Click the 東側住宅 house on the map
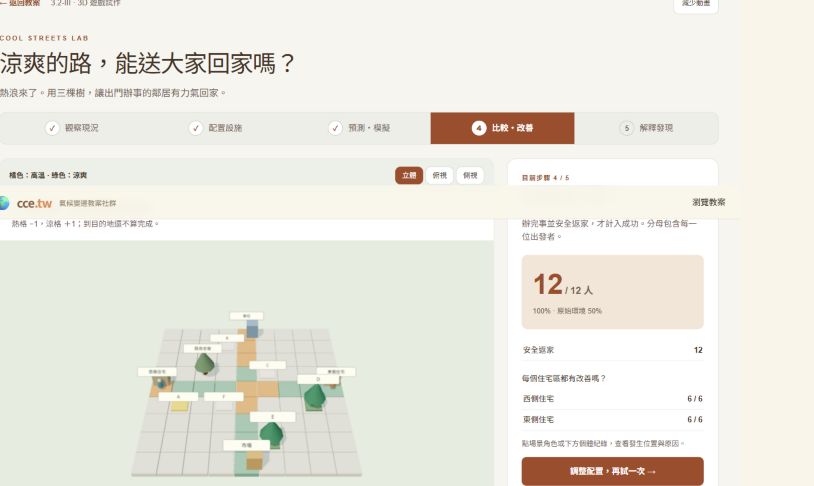The width and height of the screenshot is (814, 486). (x=333, y=384)
